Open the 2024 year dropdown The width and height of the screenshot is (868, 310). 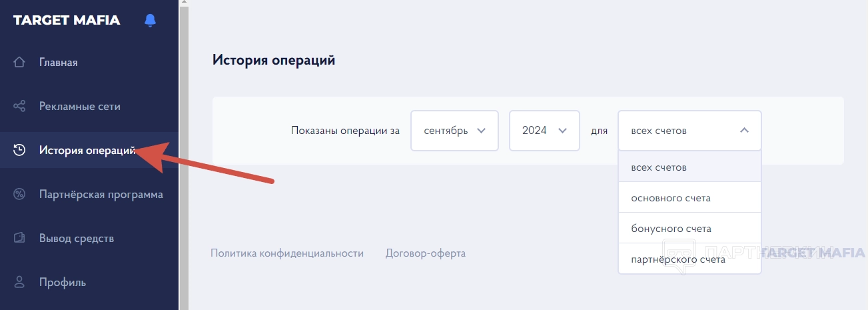tap(544, 131)
